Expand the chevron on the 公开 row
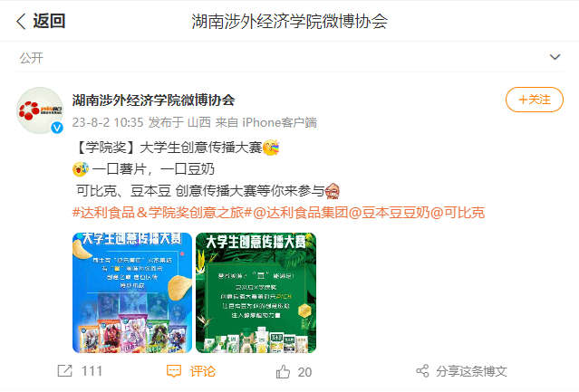579x392 pixels. [x=555, y=57]
